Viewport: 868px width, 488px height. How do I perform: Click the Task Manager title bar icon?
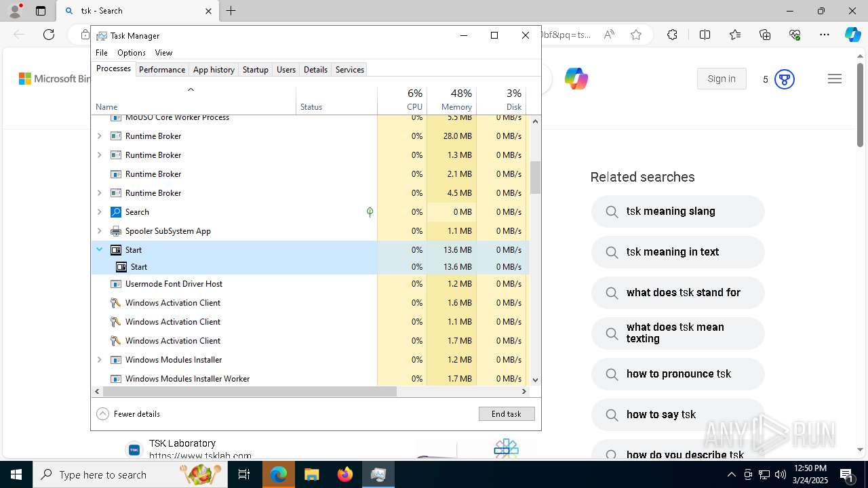(102, 36)
